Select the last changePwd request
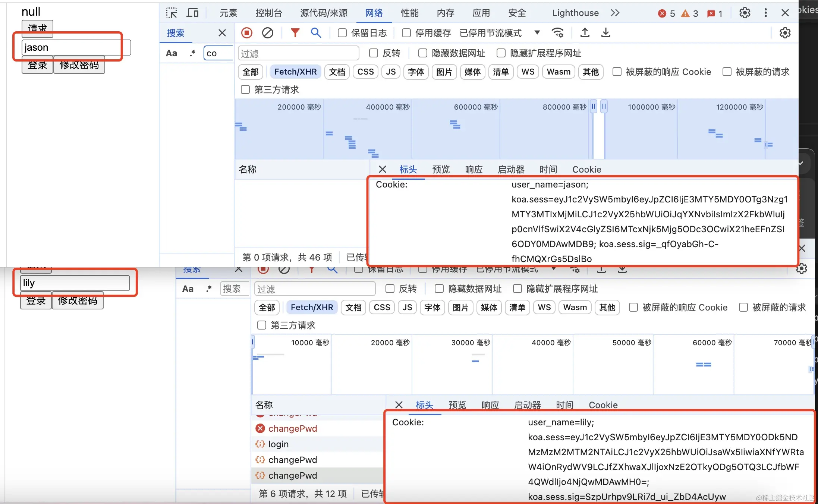Image resolution: width=818 pixels, height=504 pixels. 292,475
